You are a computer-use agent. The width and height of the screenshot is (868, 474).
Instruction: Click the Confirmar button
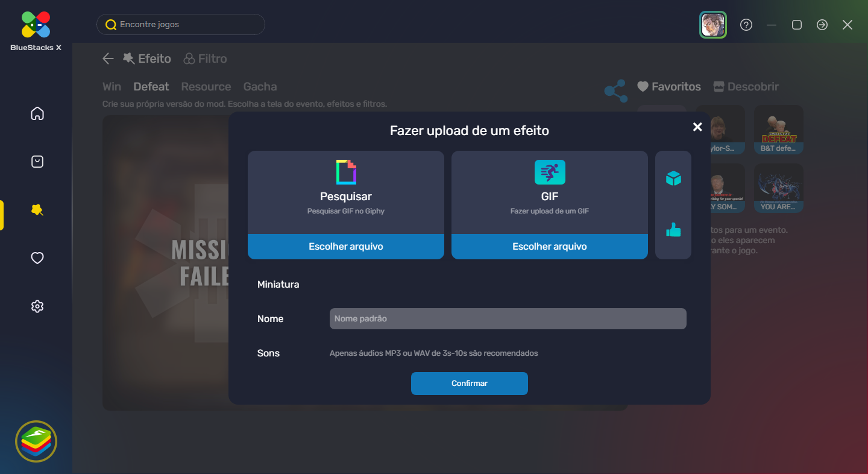click(x=470, y=384)
